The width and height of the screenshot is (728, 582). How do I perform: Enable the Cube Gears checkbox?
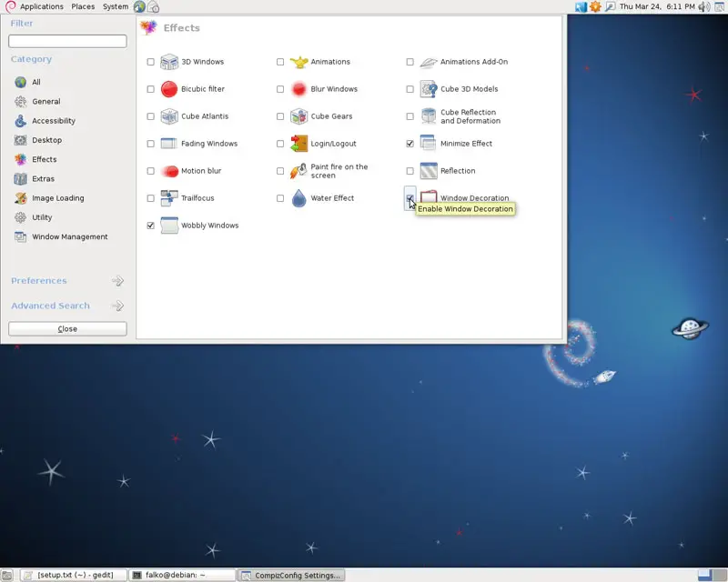(x=280, y=116)
